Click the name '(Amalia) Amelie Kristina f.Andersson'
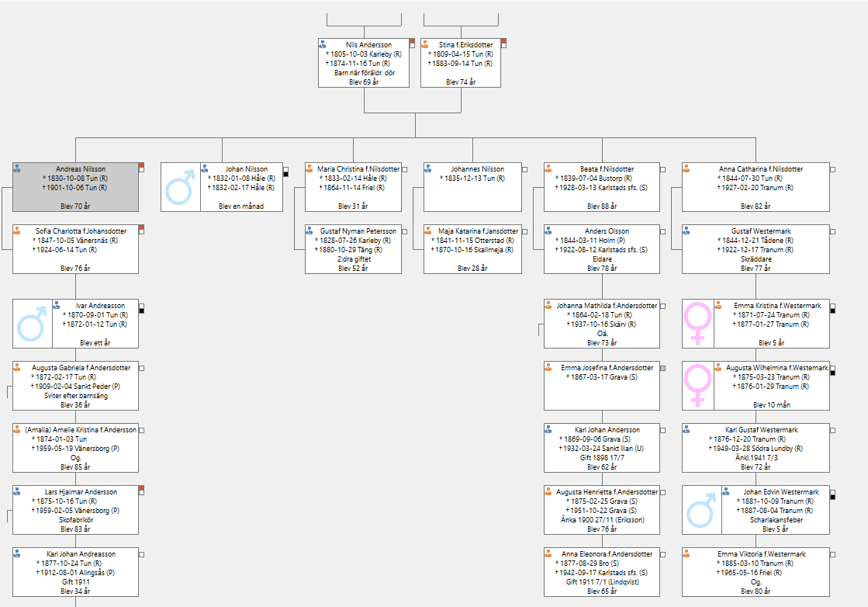Screen dimensions: 868x607 pyautogui.click(x=80, y=430)
